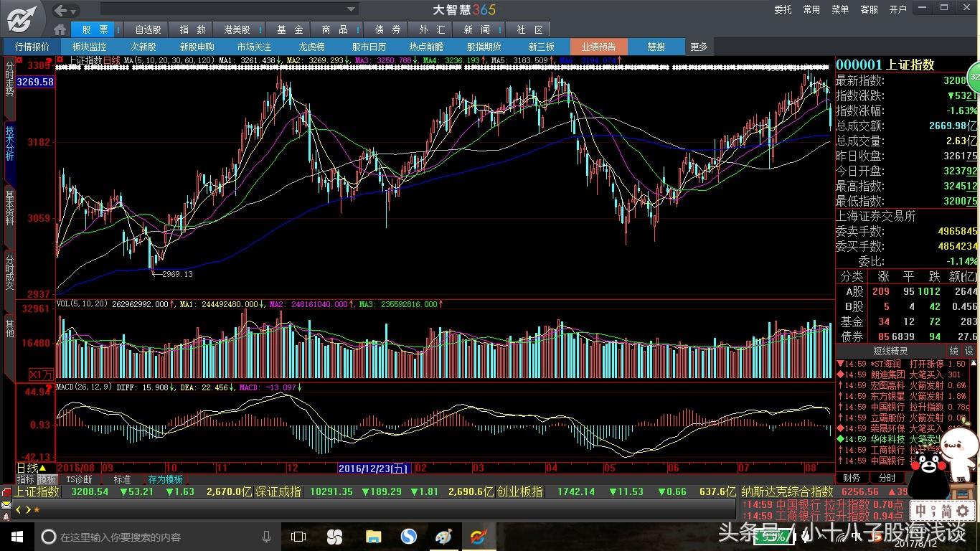
Task: Click the orange star favorite icon
Action: (x=37, y=509)
